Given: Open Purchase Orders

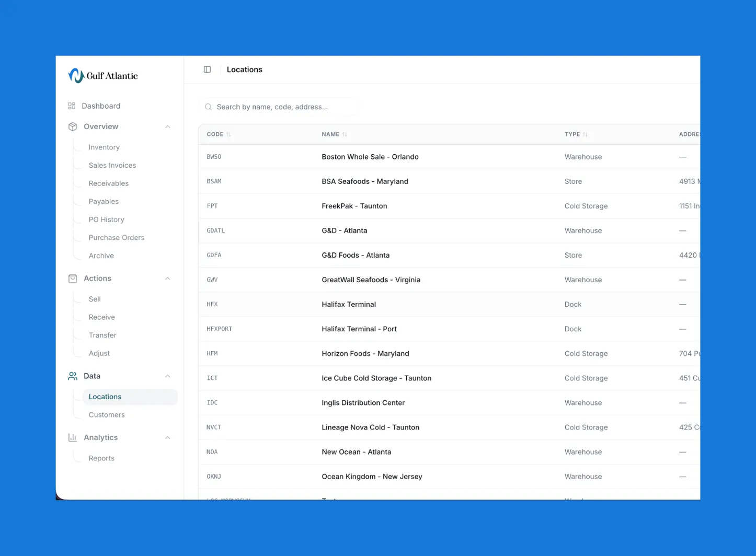Looking at the screenshot, I should (x=117, y=238).
